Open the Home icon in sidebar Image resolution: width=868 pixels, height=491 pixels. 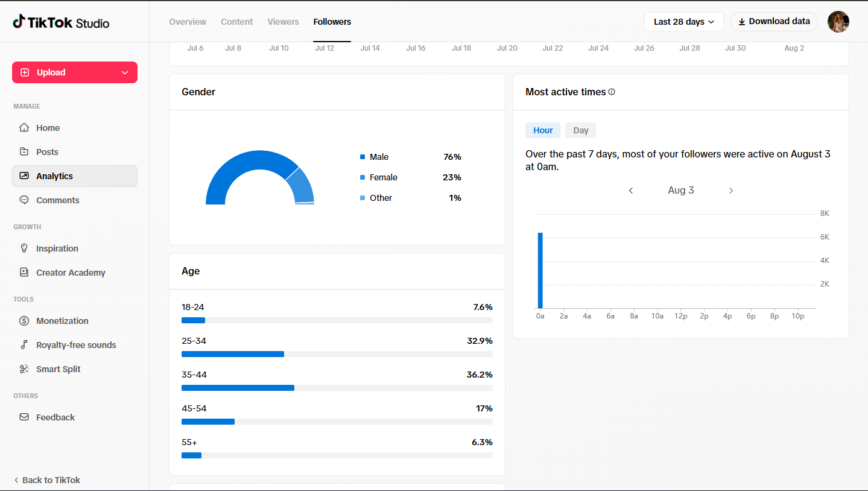[24, 128]
